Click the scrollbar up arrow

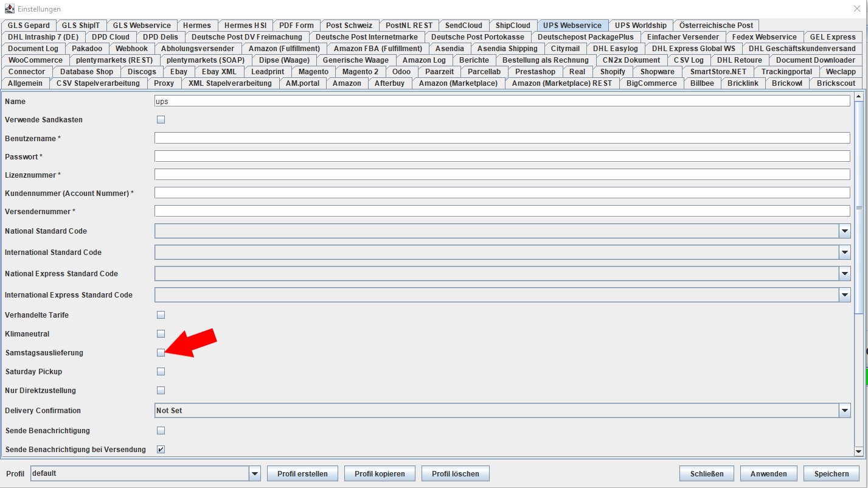pos(859,96)
